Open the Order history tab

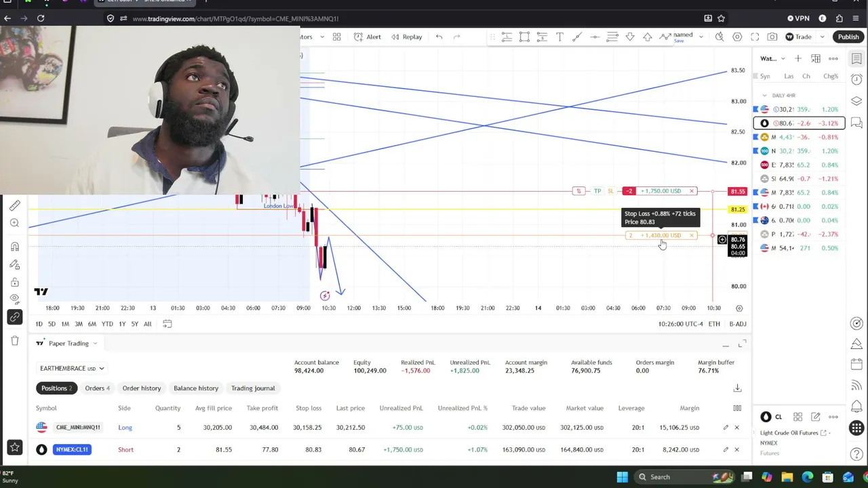coord(142,388)
